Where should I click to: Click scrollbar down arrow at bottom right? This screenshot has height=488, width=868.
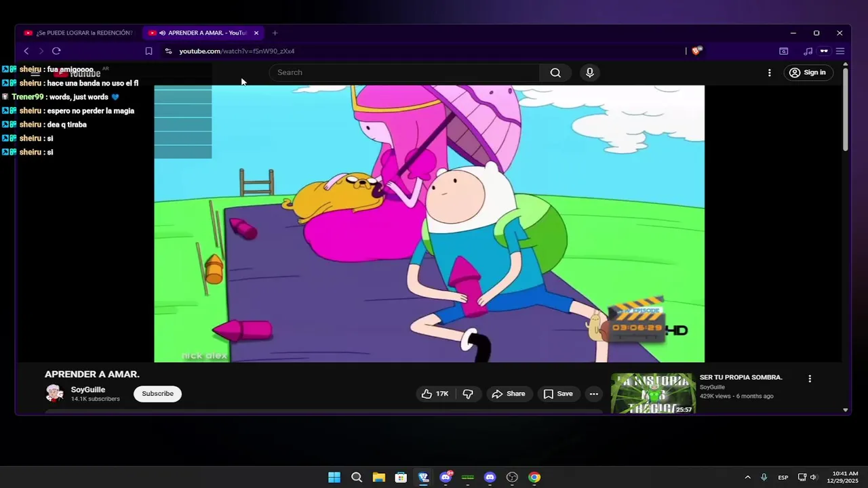click(845, 410)
